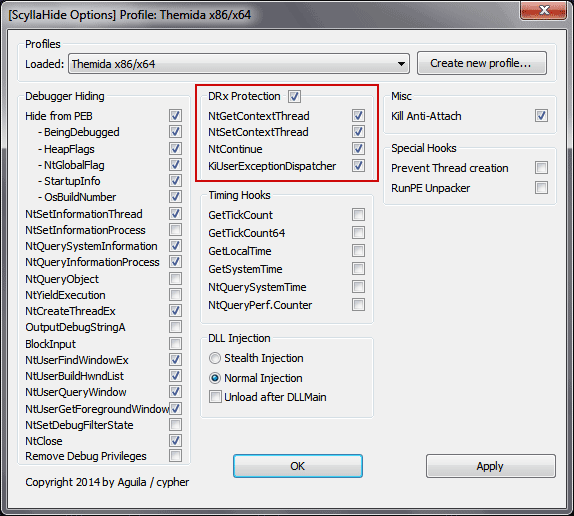
Task: Select Normal Injection radio button
Action: tap(215, 378)
